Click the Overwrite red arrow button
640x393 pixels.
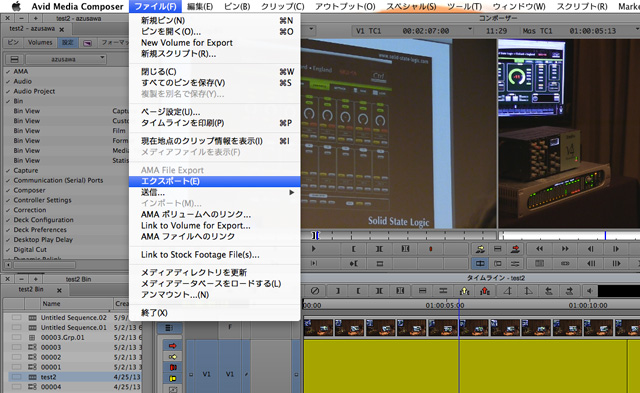click(x=516, y=249)
